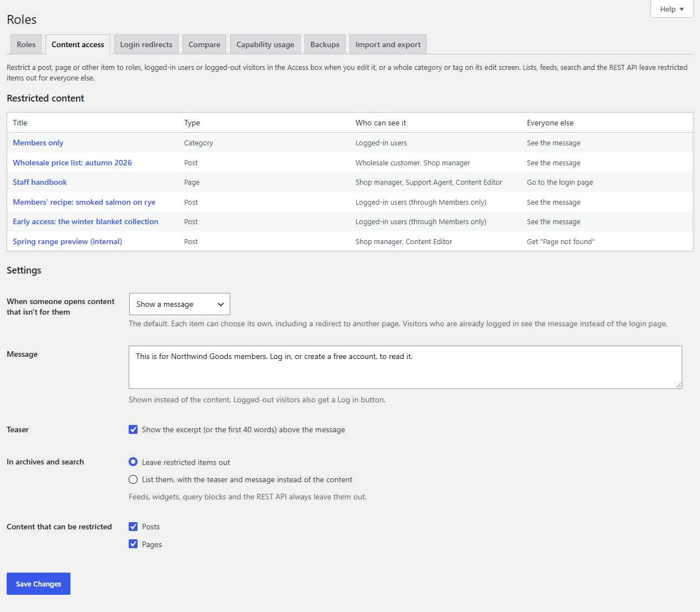Open the Capability usage tab
This screenshot has height=612, width=700.
point(265,44)
